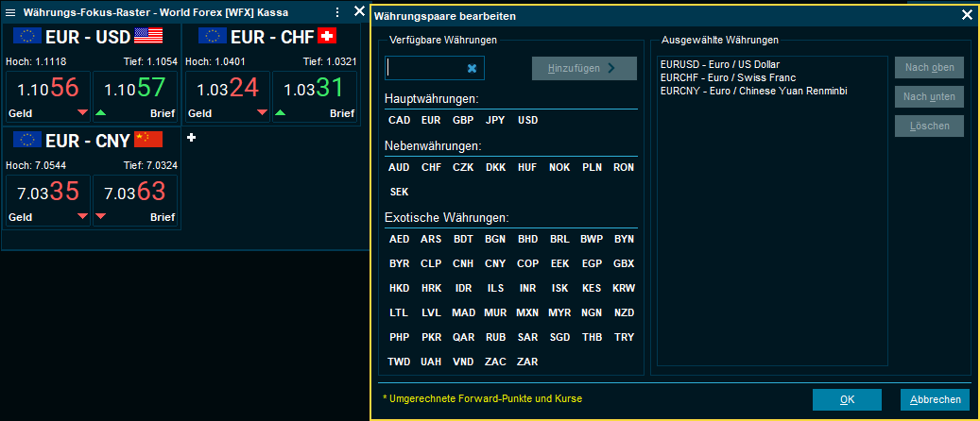Image resolution: width=980 pixels, height=421 pixels.
Task: Click the hamburger icon in widget title bar
Action: click(x=10, y=12)
